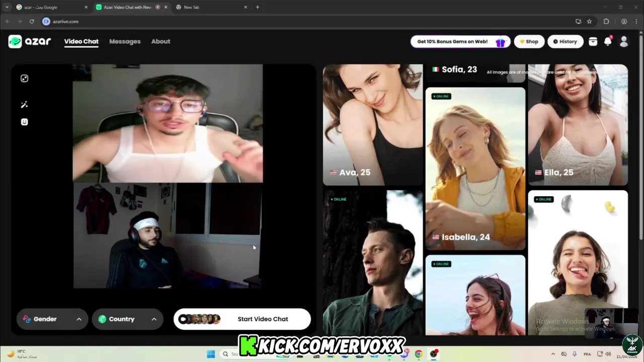Open the Chrome profile button
This screenshot has height=362, width=644.
[x=624, y=21]
